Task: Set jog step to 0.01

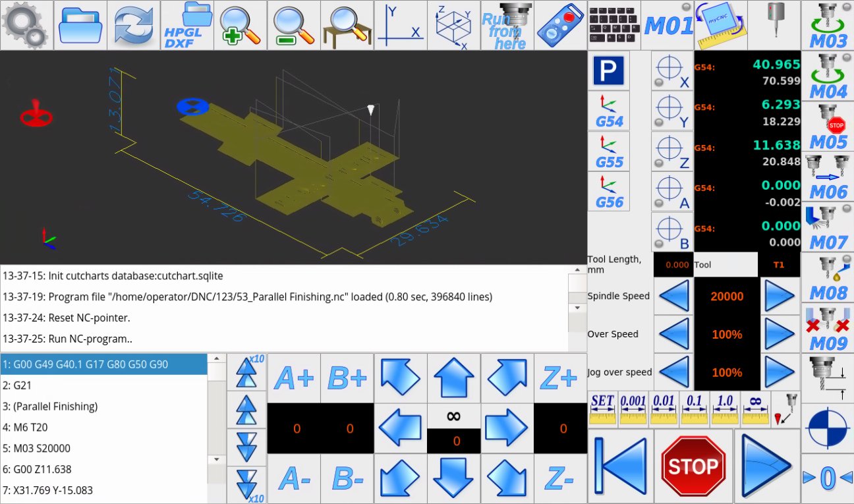Action: point(664,408)
